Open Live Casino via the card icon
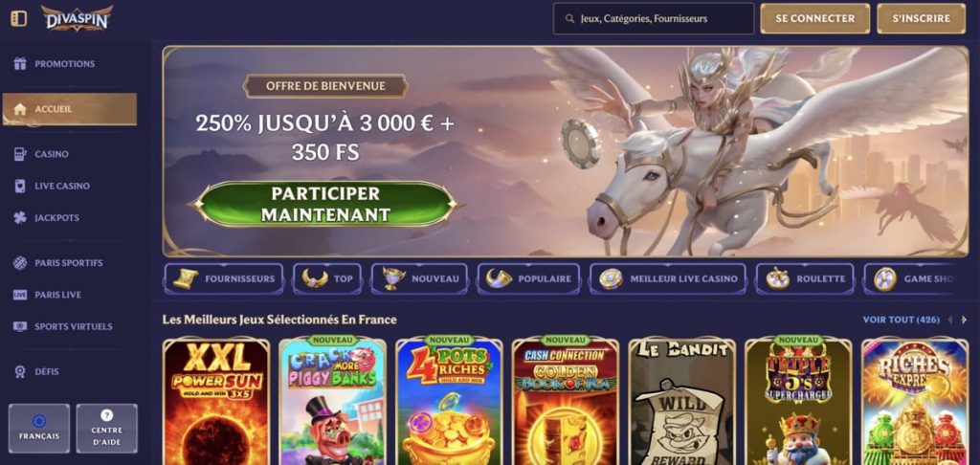 [x=20, y=186]
